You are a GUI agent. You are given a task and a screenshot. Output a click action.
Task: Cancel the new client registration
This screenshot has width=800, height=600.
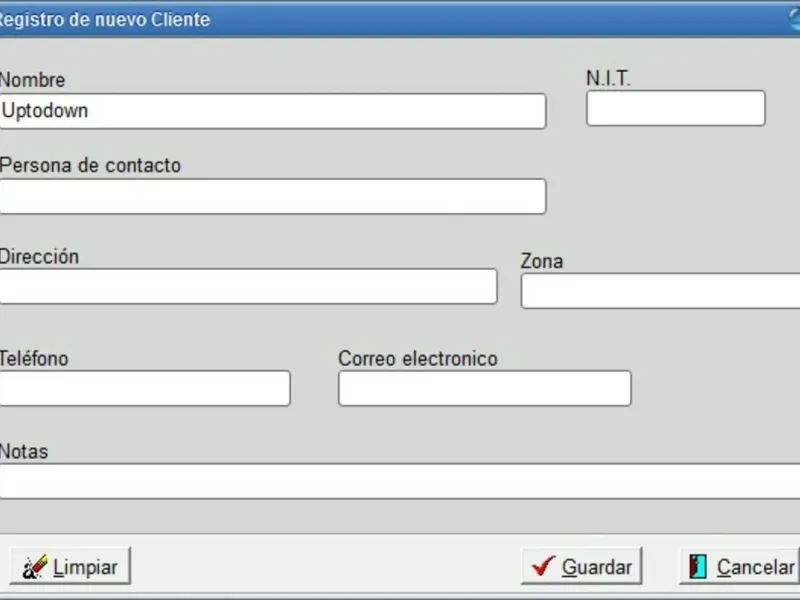point(739,566)
